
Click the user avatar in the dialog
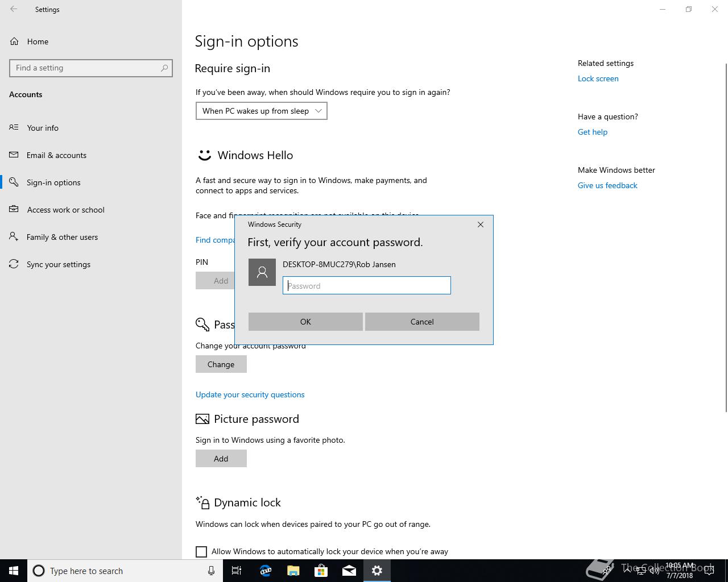[x=262, y=272]
